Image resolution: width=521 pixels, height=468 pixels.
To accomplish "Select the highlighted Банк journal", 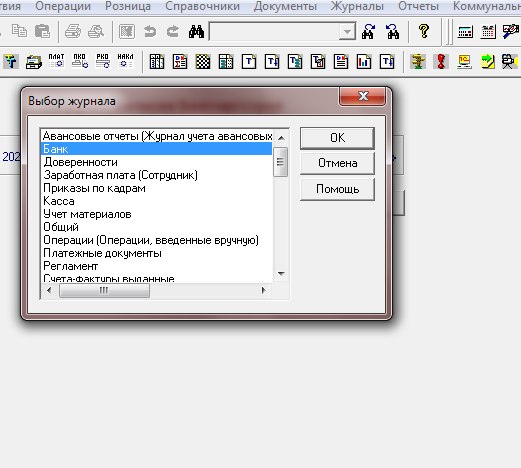I will click(x=156, y=149).
